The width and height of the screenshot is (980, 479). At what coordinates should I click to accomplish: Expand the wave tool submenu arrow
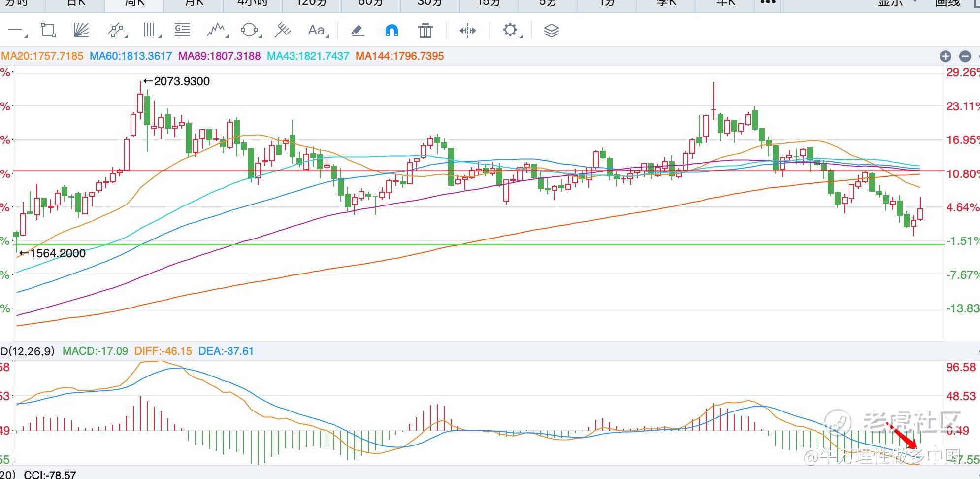coord(227,36)
